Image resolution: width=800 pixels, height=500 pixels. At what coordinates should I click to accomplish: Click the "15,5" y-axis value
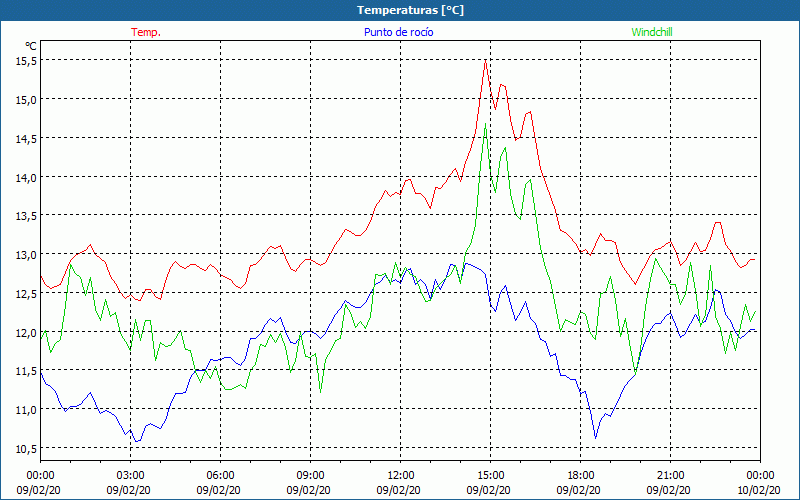(26, 61)
